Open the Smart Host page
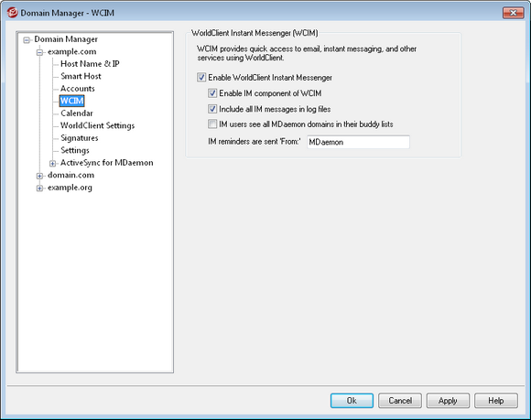The width and height of the screenshot is (531, 420). click(x=81, y=76)
